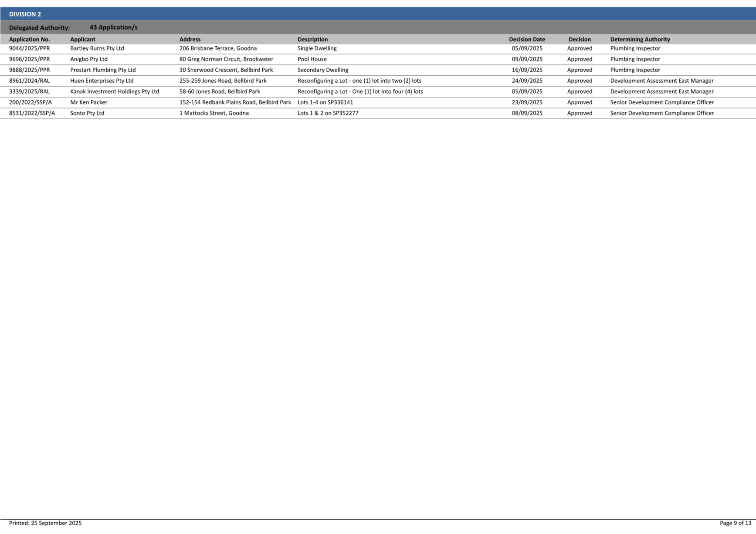Click applicant Huen Enterprises Pty Ltd
Image resolution: width=756 pixels, height=534 pixels.
pyautogui.click(x=102, y=81)
